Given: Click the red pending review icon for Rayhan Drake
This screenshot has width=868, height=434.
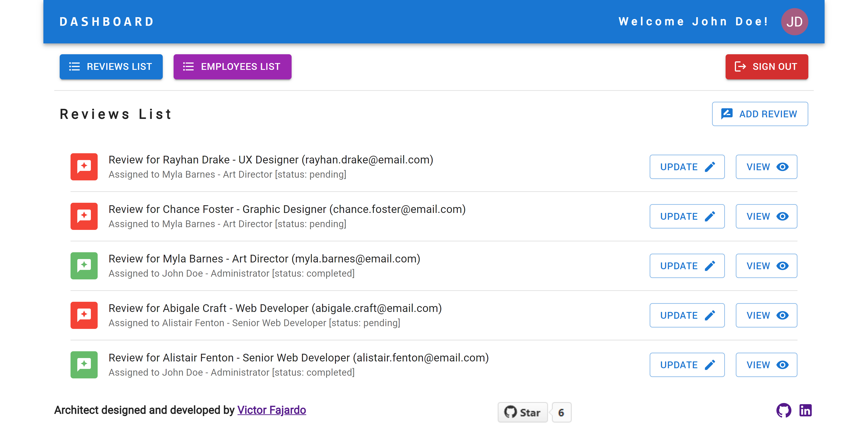Looking at the screenshot, I should tap(84, 167).
